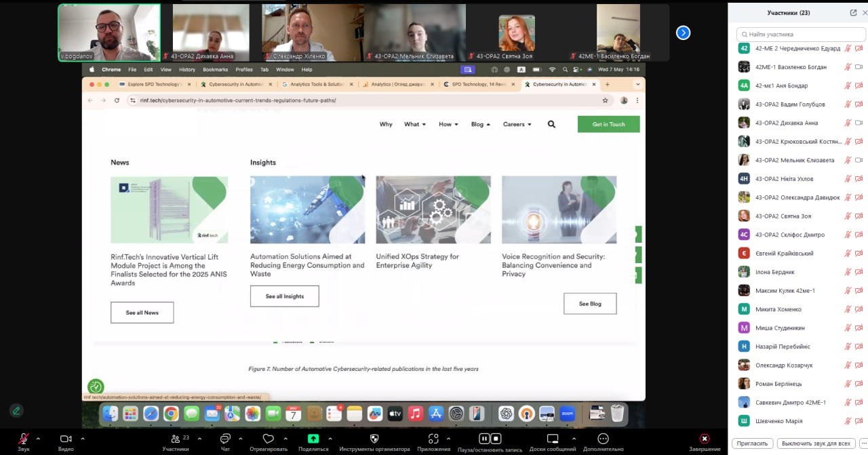Image resolution: width=868 pixels, height=455 pixels.
Task: Click the green Поделиться share screen icon
Action: (x=313, y=439)
